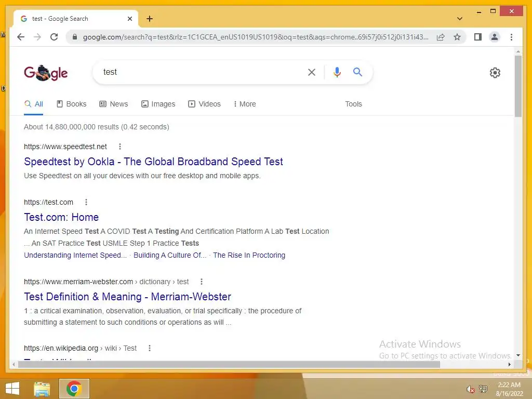Open a new tab with the plus button

150,19
